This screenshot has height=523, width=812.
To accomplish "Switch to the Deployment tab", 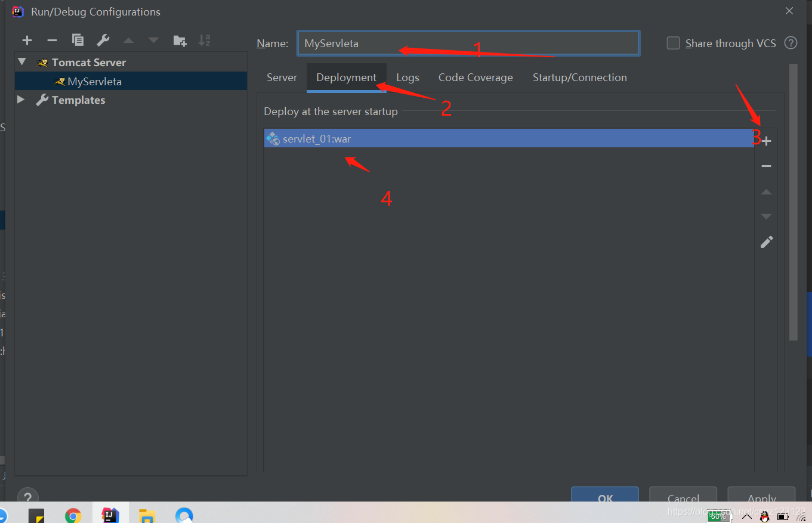I will (x=347, y=78).
